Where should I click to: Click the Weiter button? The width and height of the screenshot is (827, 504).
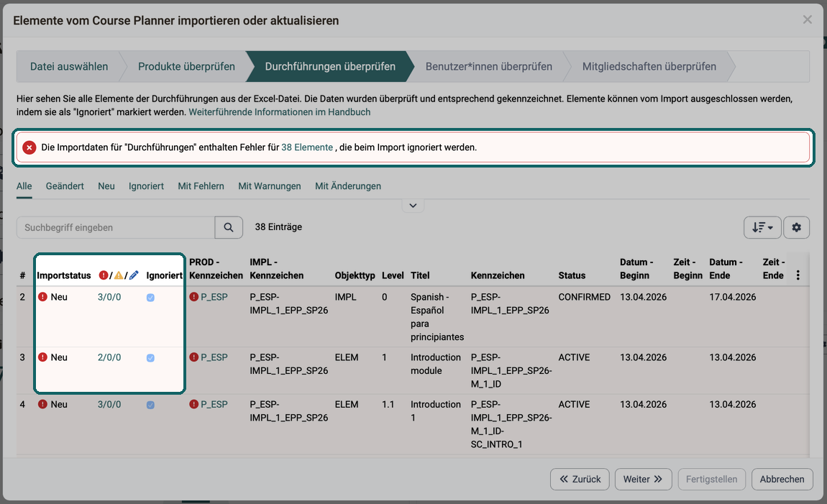(644, 480)
